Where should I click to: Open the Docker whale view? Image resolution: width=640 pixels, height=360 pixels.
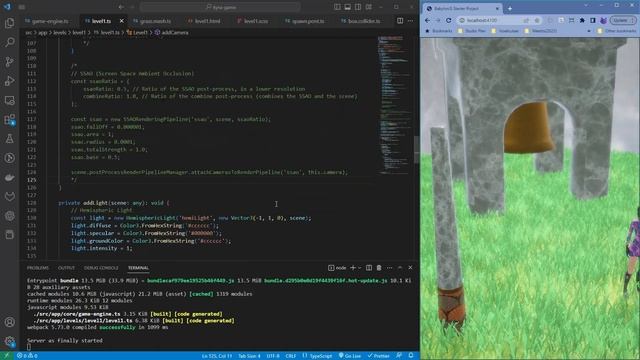pos(9,178)
